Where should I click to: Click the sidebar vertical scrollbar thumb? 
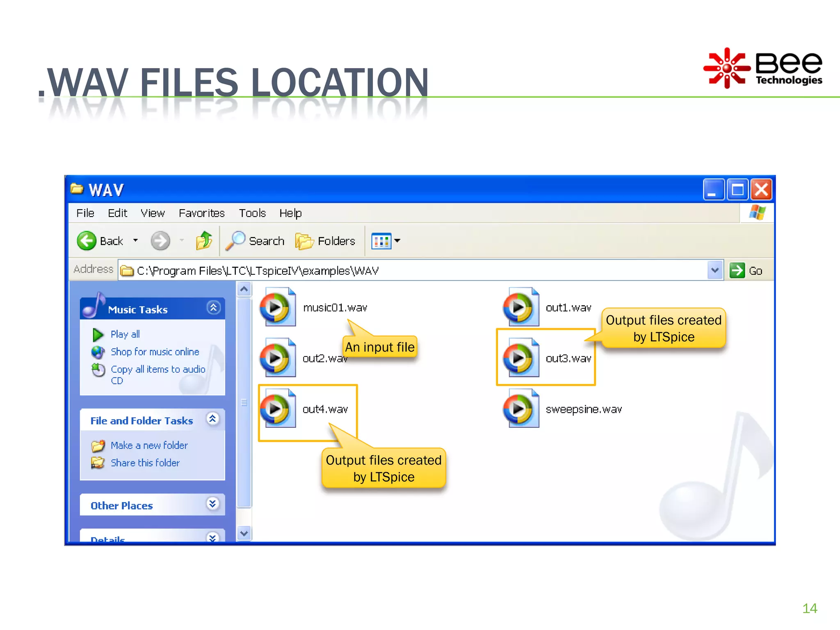(x=244, y=402)
